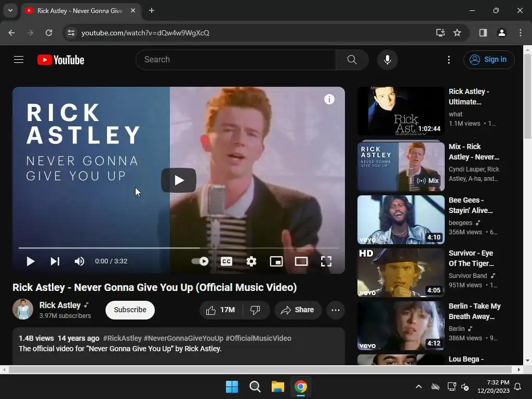Skip to the next video

click(55, 261)
